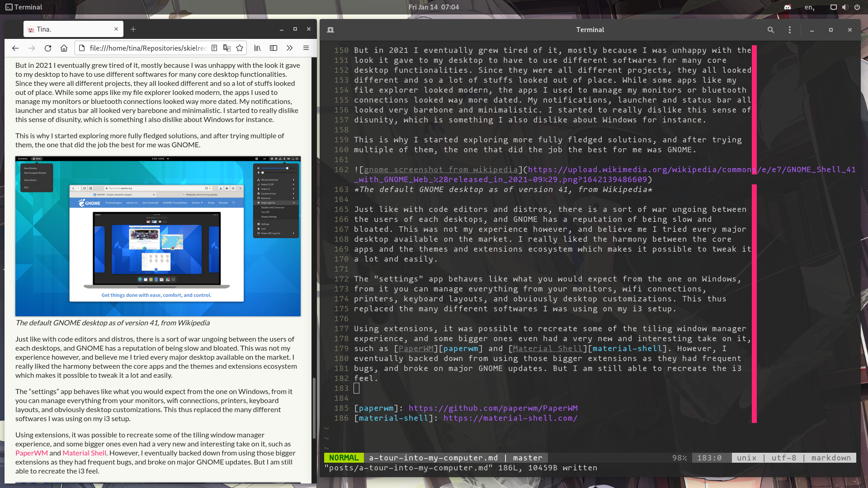The width and height of the screenshot is (868, 488).
Task: Click the gnome screenshot from wikipedia alt text
Action: (x=441, y=169)
